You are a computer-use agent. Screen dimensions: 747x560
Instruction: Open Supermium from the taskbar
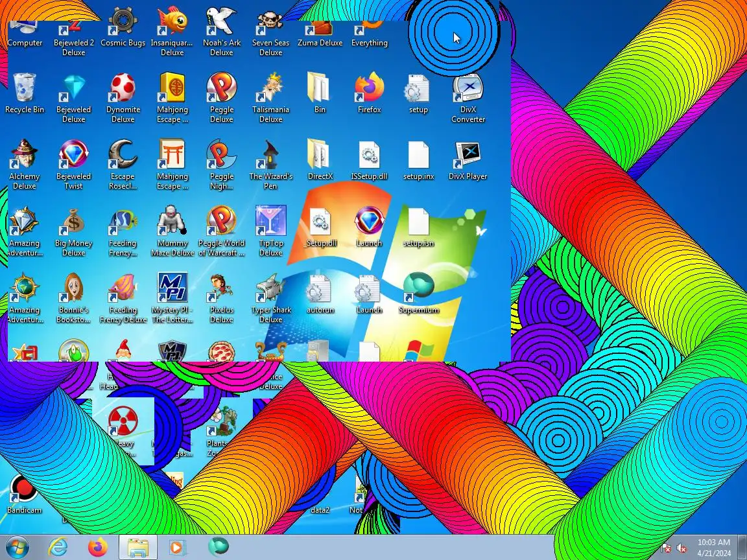[218, 546]
